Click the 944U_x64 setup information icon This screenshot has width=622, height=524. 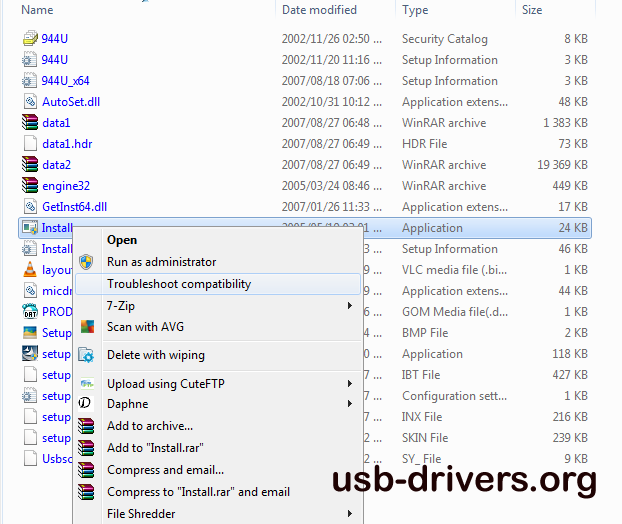(30, 81)
